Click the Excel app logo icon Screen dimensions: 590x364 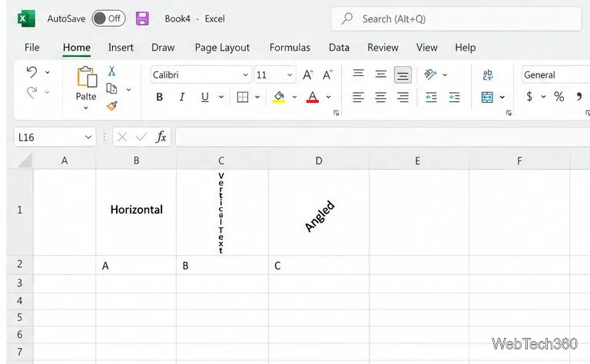[x=26, y=18]
